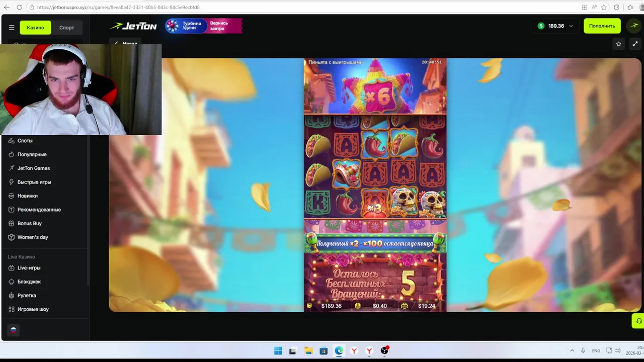The height and width of the screenshot is (362, 644).
Task: Open the Russian flag language selector
Action: pos(14,330)
